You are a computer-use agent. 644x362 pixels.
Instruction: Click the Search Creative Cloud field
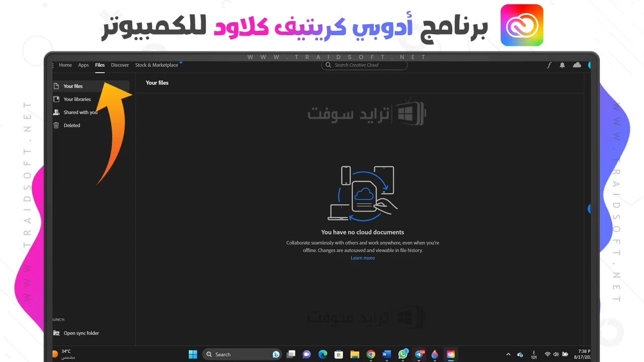pyautogui.click(x=364, y=65)
